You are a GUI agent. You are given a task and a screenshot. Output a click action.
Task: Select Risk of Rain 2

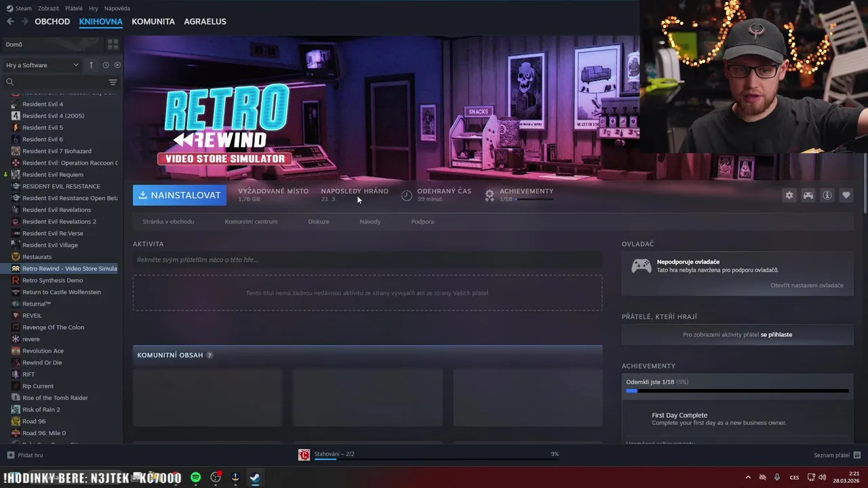point(41,409)
